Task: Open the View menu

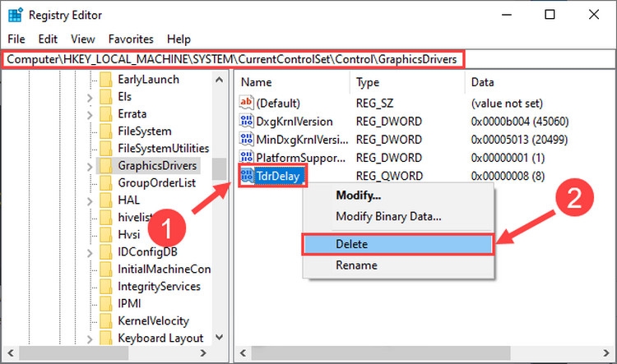Action: pyautogui.click(x=82, y=39)
